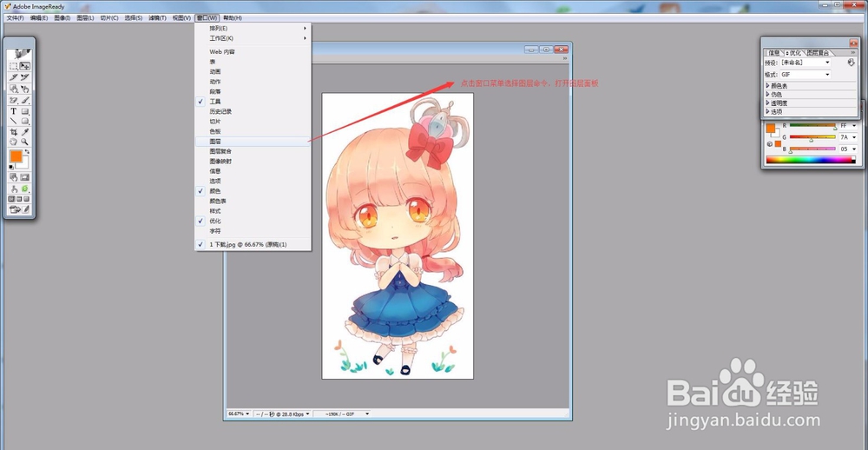Select the Rectangle shape tool

[x=25, y=111]
